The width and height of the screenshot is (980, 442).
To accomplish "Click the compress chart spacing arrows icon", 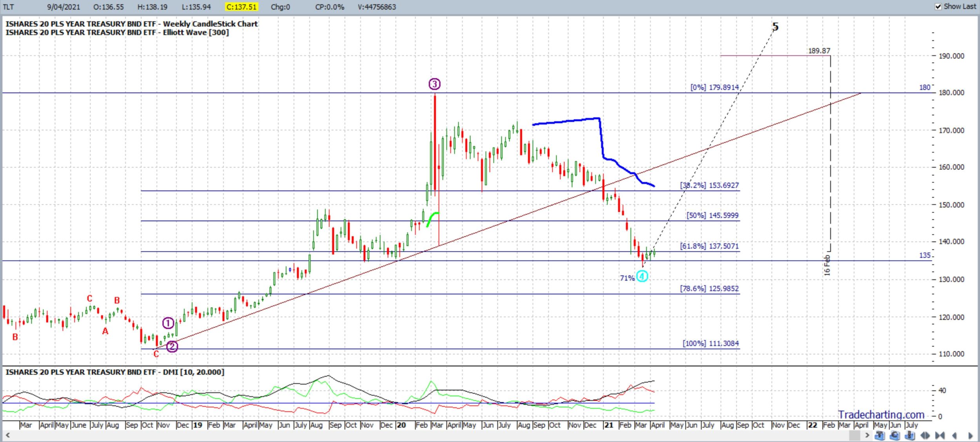I will (940, 435).
